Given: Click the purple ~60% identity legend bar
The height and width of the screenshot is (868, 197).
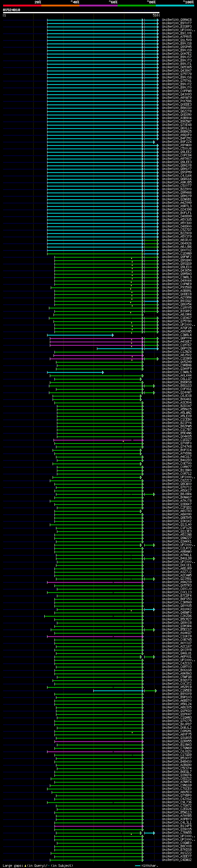Looking at the screenshot, I should coord(99,6).
